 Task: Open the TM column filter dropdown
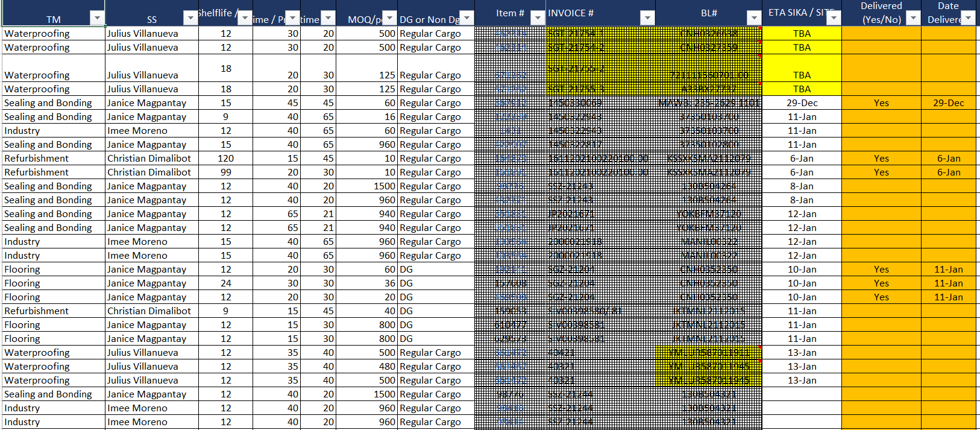pyautogui.click(x=97, y=19)
